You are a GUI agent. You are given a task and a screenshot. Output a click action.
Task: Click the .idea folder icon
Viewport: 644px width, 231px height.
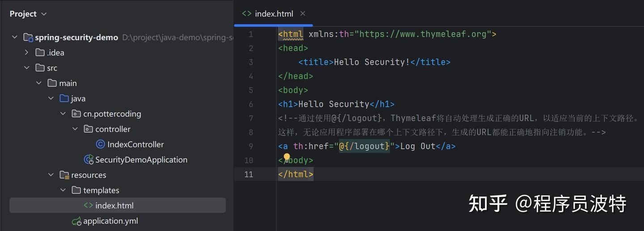point(40,53)
